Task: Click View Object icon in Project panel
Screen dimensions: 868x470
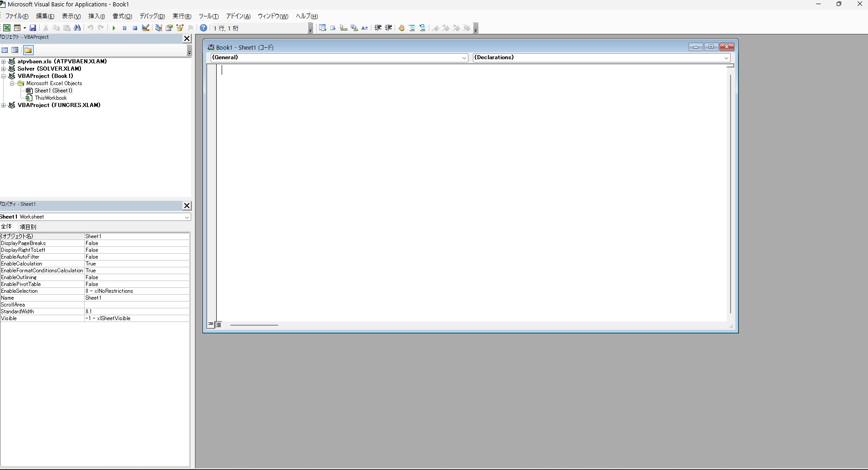Action: click(15, 50)
